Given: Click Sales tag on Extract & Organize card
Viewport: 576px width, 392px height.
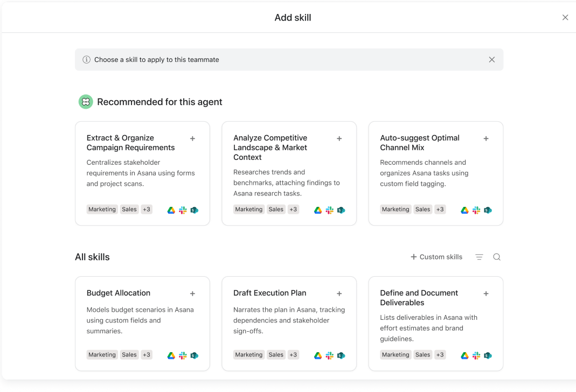Looking at the screenshot, I should tap(129, 209).
